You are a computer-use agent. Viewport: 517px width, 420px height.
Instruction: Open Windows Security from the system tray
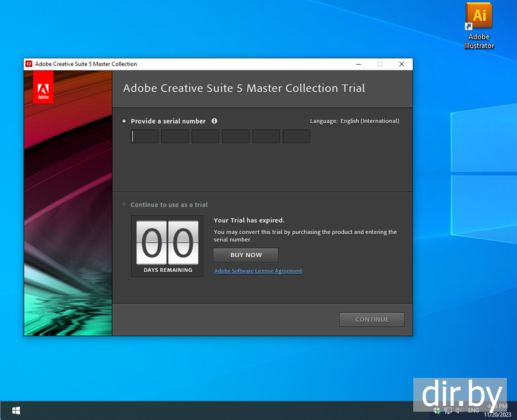(436, 410)
